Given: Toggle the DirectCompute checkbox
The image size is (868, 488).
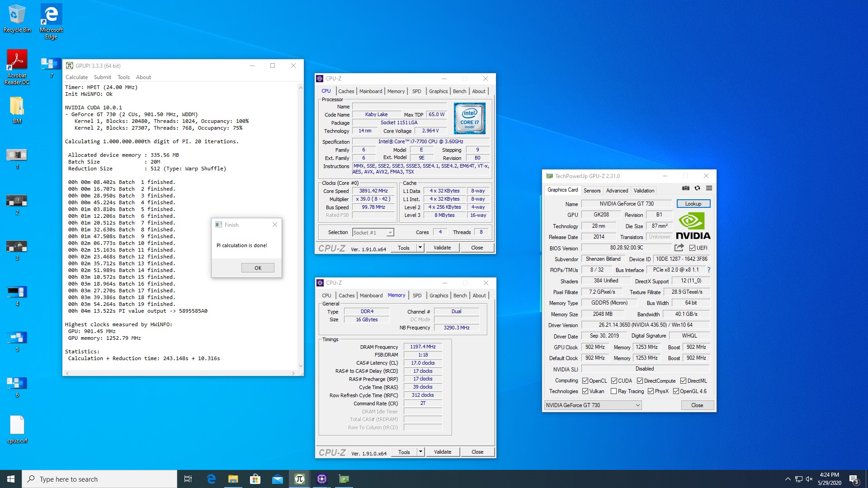Looking at the screenshot, I should click(x=640, y=381).
